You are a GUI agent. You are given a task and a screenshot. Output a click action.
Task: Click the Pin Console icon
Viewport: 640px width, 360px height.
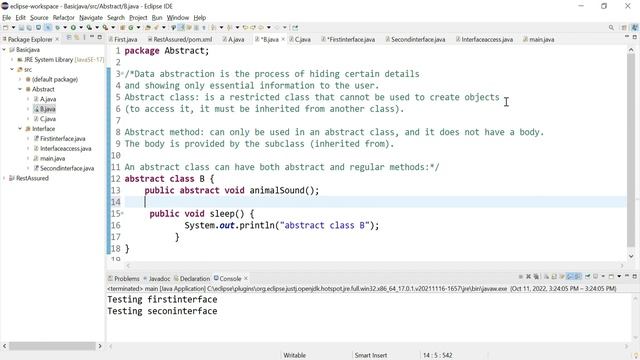(588, 277)
